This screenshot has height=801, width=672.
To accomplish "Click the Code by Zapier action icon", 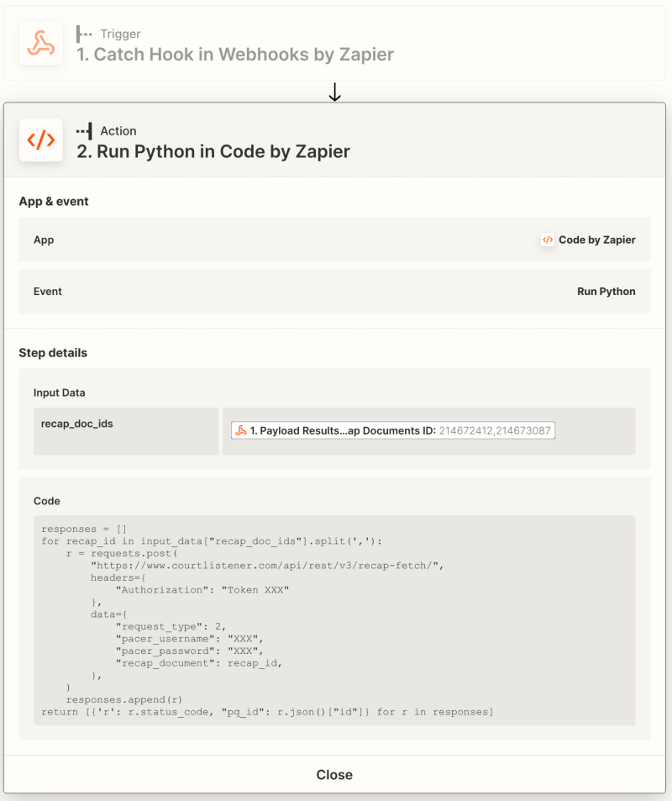I will pyautogui.click(x=41, y=140).
